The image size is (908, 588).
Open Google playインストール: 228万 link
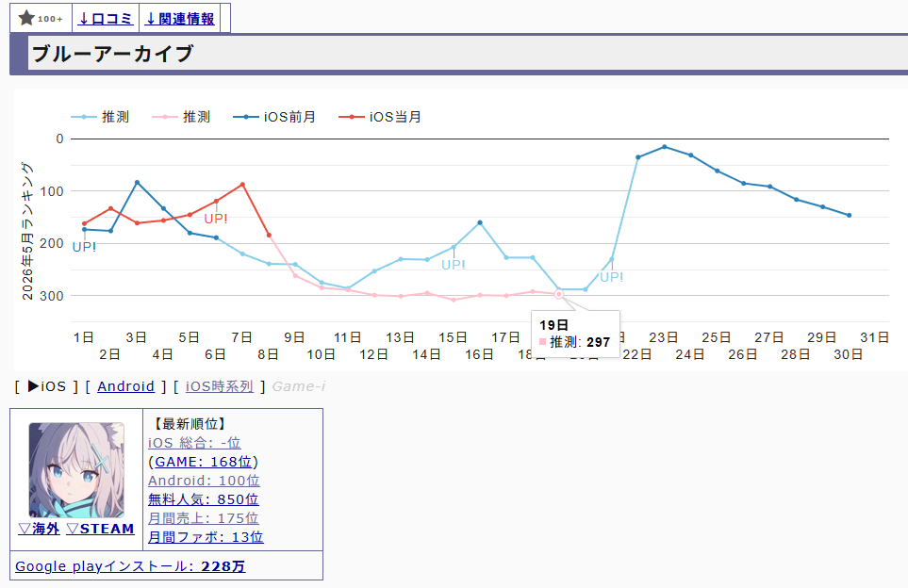click(130, 566)
